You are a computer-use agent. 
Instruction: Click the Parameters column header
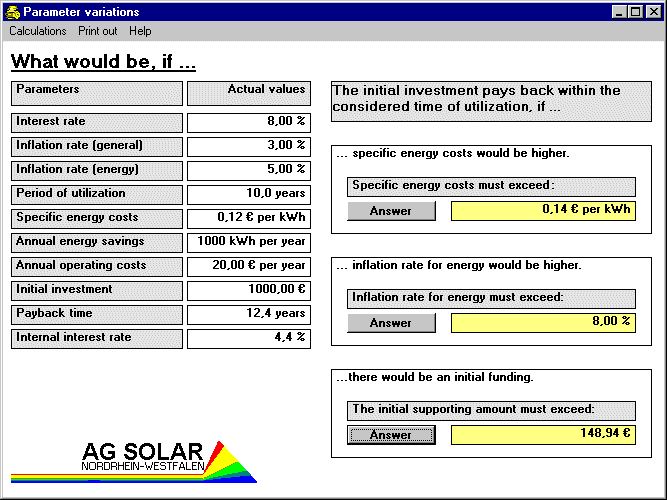(x=97, y=93)
